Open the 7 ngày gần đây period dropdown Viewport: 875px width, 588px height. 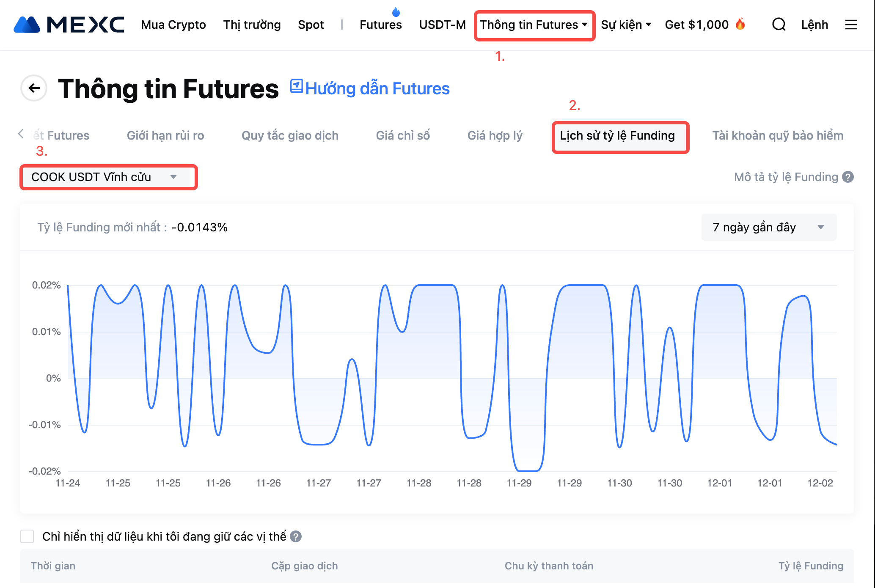(768, 227)
